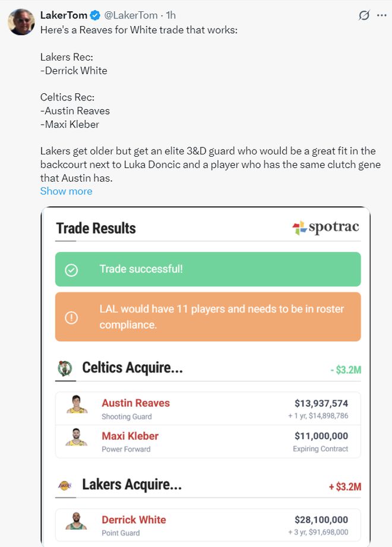The width and height of the screenshot is (392, 547).
Task: Click the Spotrac logo in the trade image
Action: coord(326,228)
